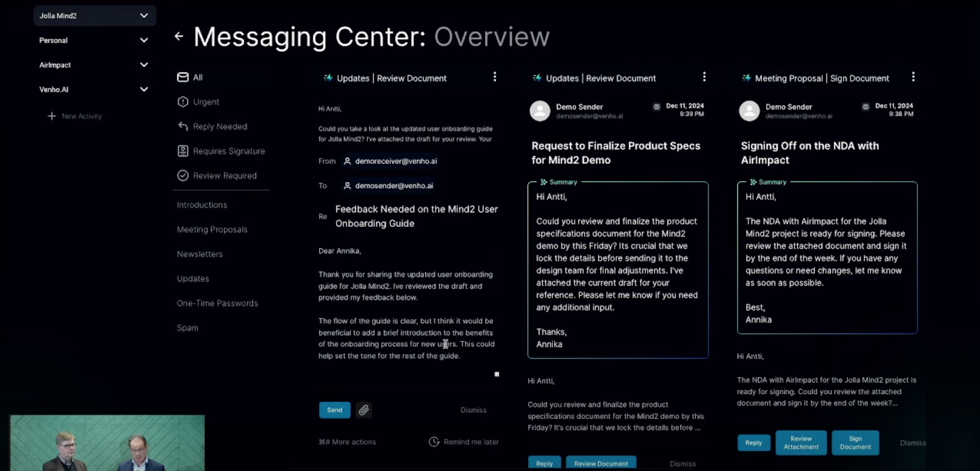The height and width of the screenshot is (471, 980).
Task: Dismiss the onboarding guide reply draft
Action: tap(473, 410)
